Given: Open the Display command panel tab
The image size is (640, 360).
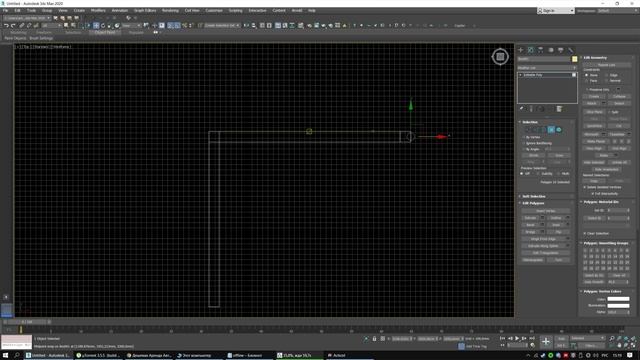Looking at the screenshot, I should pos(560,50).
